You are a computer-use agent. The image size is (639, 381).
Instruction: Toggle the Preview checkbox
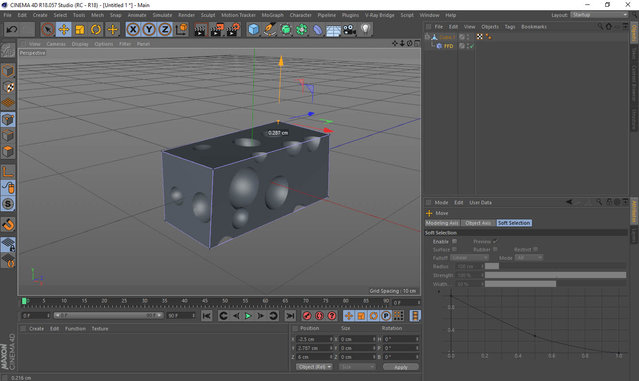click(495, 241)
